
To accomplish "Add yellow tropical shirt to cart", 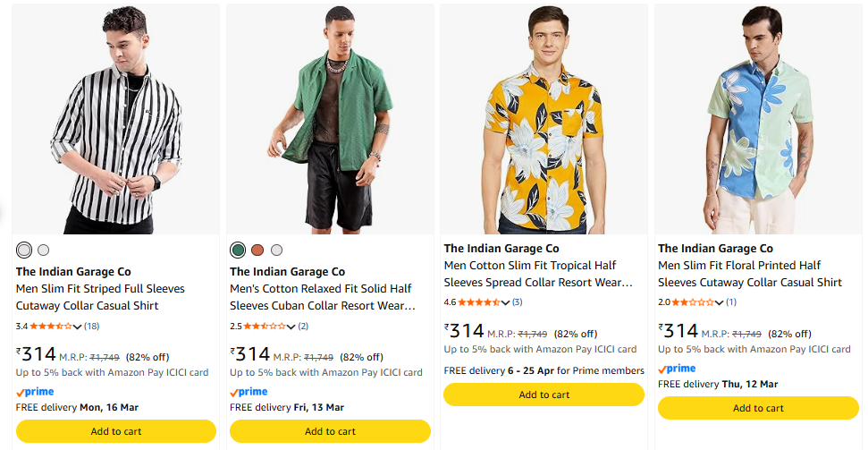I will (x=544, y=395).
